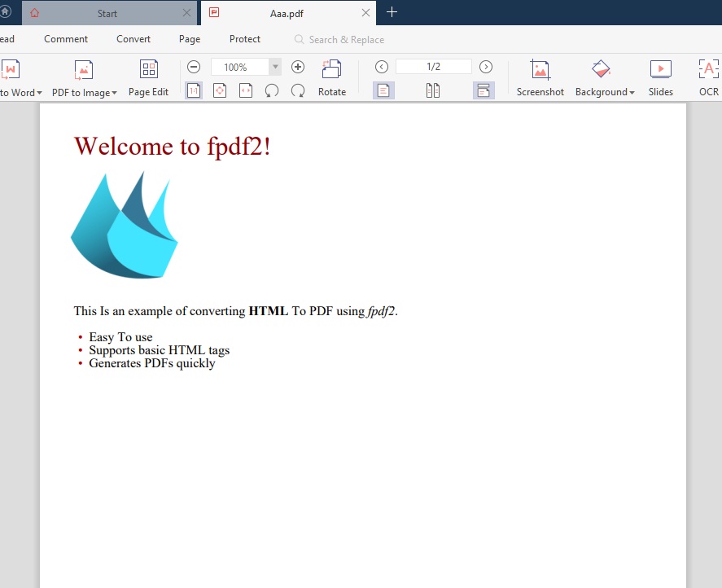Select two-page view mode

433,90
